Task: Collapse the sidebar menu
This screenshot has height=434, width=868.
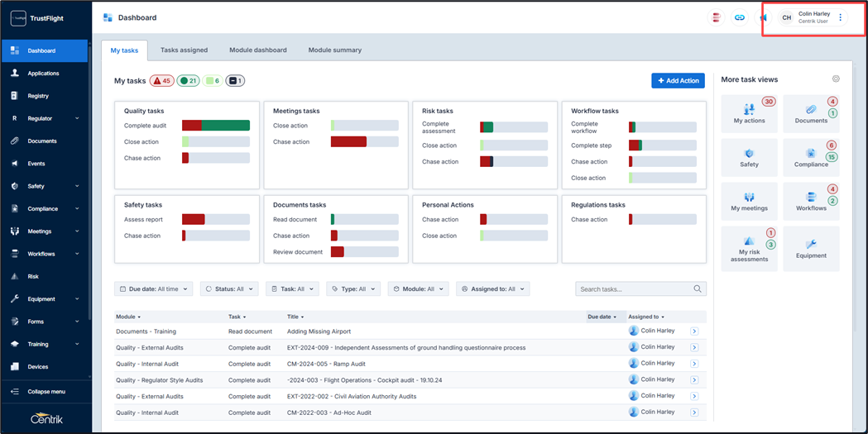Action: [46, 392]
